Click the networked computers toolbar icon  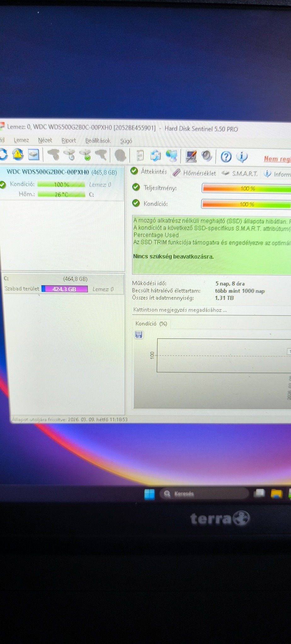pos(172,156)
